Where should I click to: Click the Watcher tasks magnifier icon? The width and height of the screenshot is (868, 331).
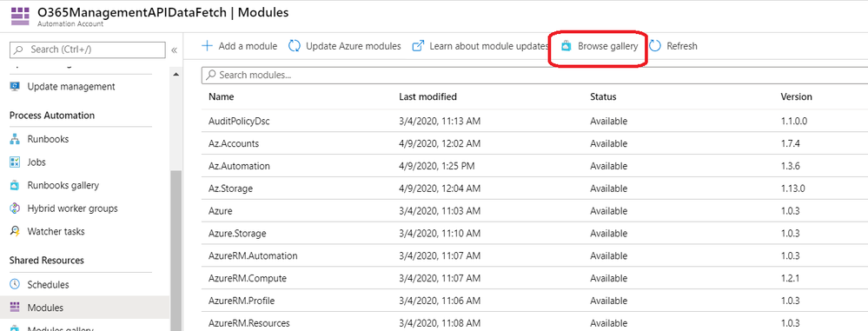tap(15, 231)
